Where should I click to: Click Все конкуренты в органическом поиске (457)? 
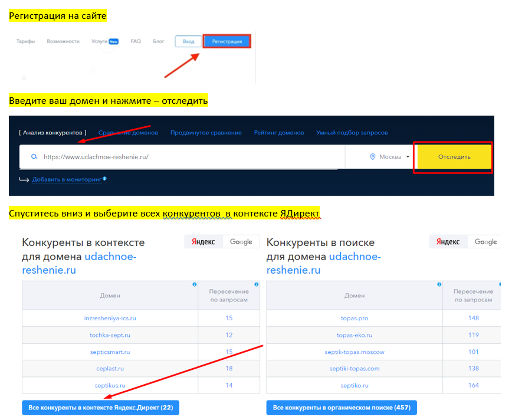(x=342, y=408)
